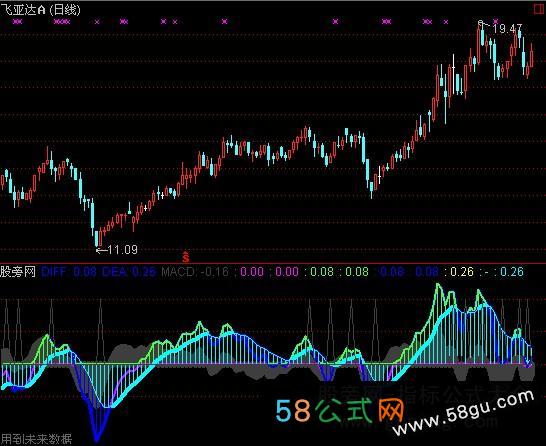The width and height of the screenshot is (546, 446).
Task: Click the 58公式网 watermark logo
Action: click(x=340, y=411)
